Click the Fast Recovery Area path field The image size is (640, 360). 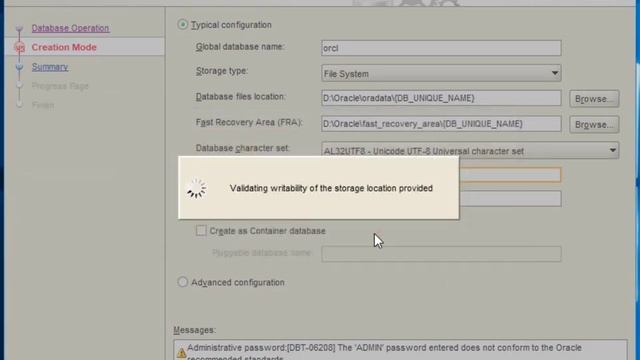point(441,124)
